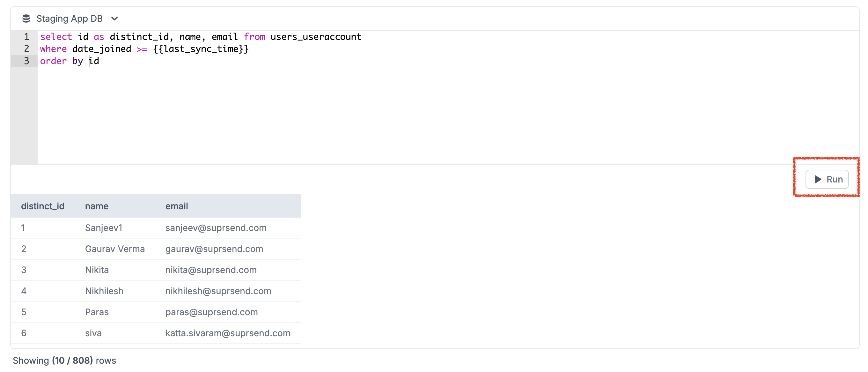
Task: Click distinct_id value 3 in Nikita row
Action: (x=24, y=270)
